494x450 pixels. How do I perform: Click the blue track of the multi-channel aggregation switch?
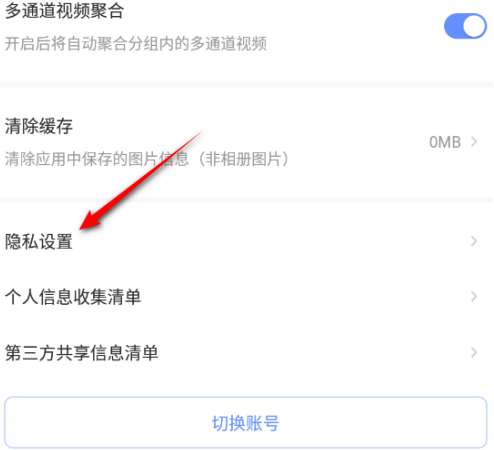pyautogui.click(x=453, y=26)
